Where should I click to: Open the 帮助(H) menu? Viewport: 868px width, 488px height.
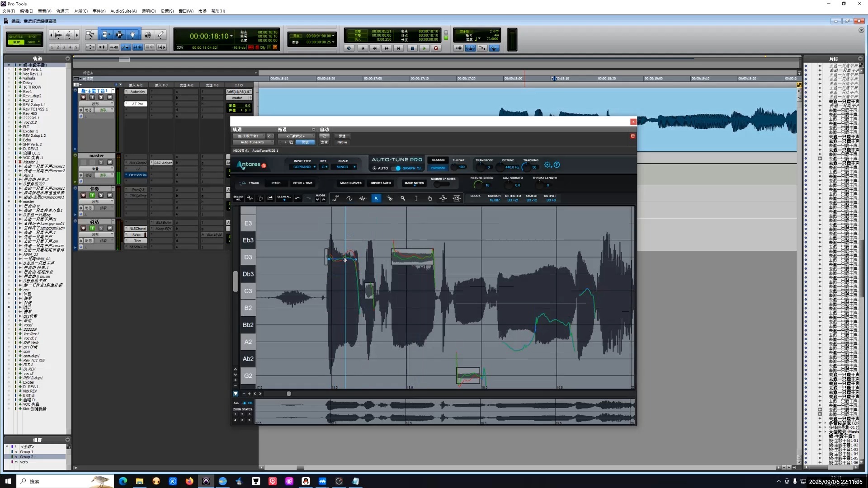point(218,11)
